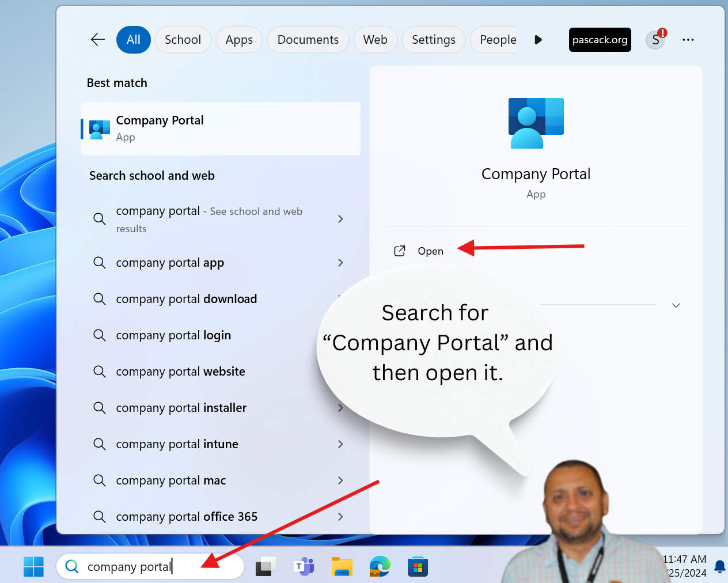Open Task View on the taskbar
The image size is (728, 583).
266,566
